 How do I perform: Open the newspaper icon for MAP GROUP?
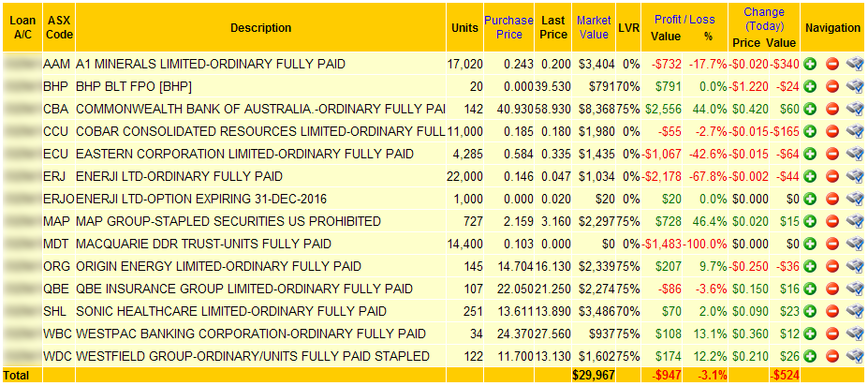855,221
